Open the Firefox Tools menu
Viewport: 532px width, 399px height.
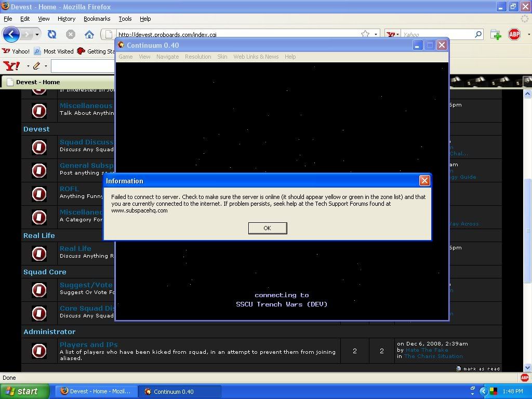125,19
